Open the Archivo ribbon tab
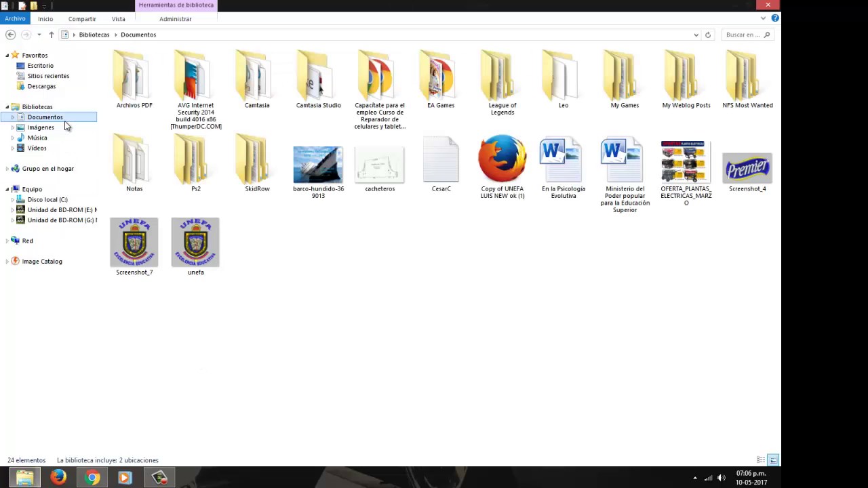This screenshot has width=868, height=488. (15, 19)
